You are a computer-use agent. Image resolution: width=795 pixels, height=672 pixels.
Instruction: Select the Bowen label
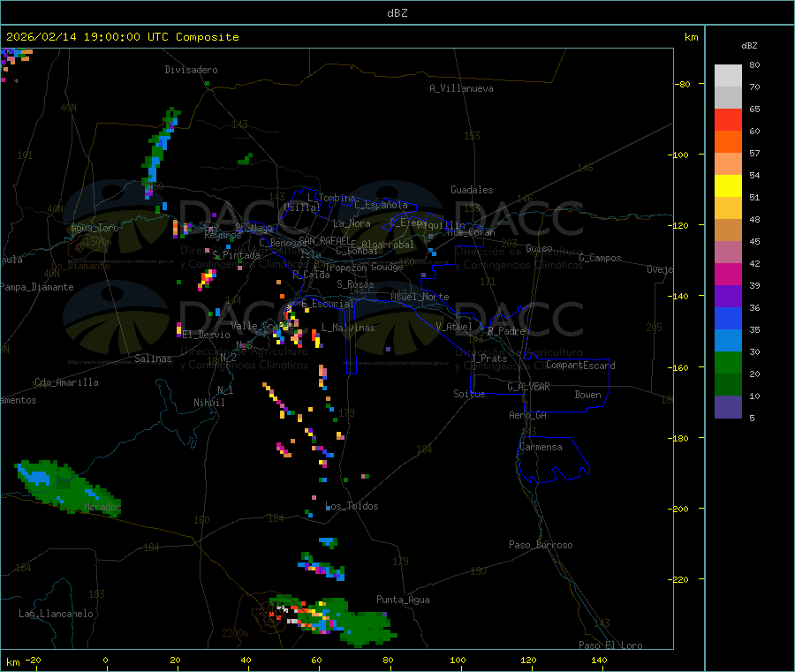pos(587,395)
